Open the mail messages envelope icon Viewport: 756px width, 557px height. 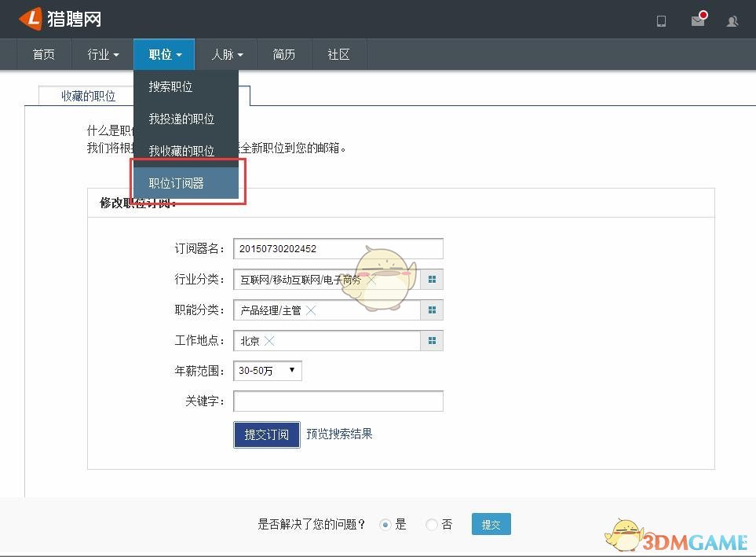point(698,20)
